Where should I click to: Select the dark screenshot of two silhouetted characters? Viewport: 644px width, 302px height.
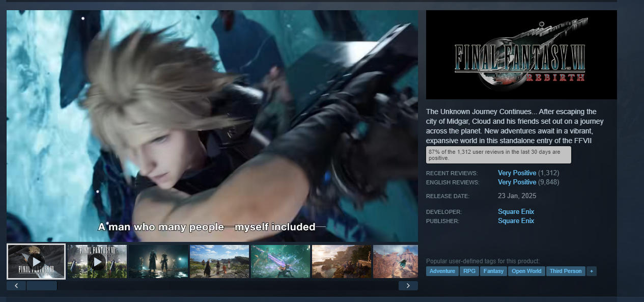158,262
